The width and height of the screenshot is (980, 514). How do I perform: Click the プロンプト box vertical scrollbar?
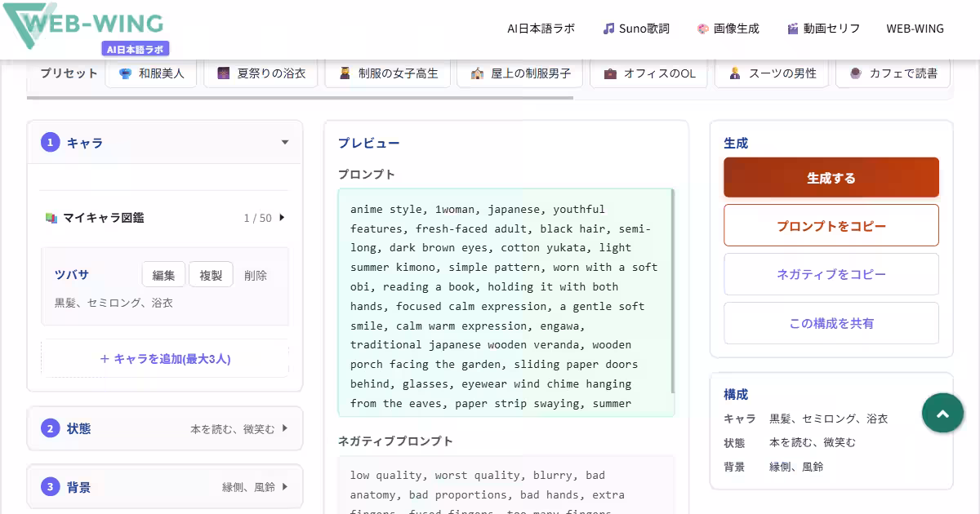(x=673, y=291)
